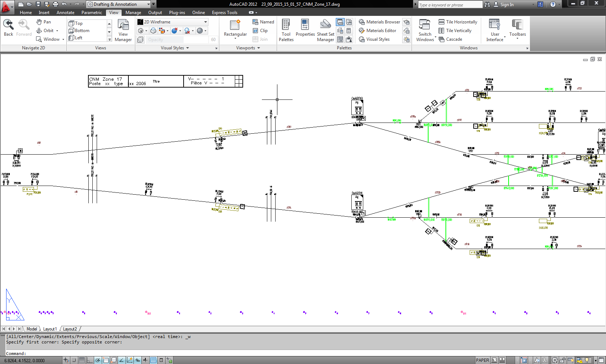Image resolution: width=606 pixels, height=364 pixels.
Task: Open Sheet Set Manager
Action: 325,31
